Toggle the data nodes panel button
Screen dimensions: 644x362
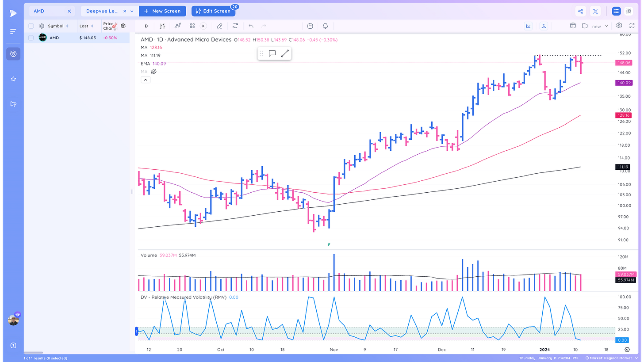(544, 26)
